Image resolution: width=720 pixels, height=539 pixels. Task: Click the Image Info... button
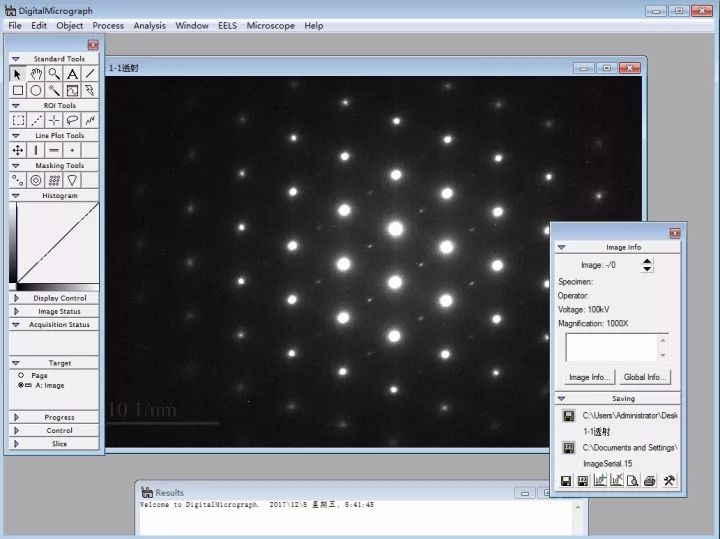[x=589, y=377]
